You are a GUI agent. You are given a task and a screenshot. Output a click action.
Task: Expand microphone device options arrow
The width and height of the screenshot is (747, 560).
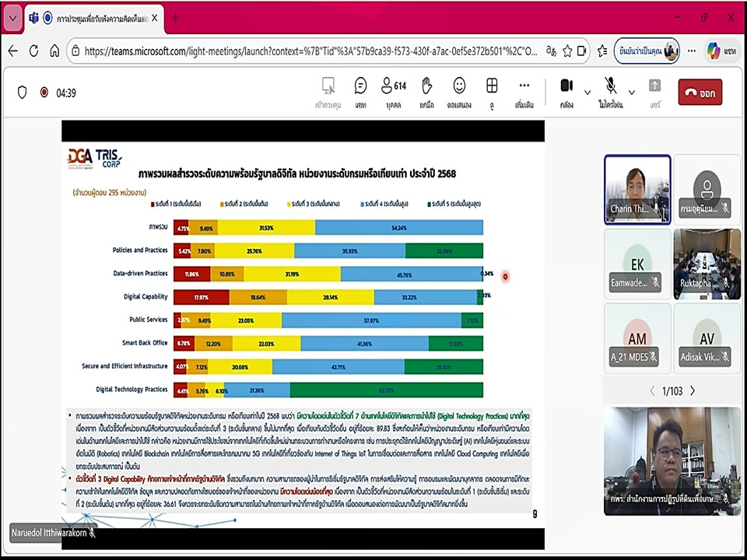point(632,92)
